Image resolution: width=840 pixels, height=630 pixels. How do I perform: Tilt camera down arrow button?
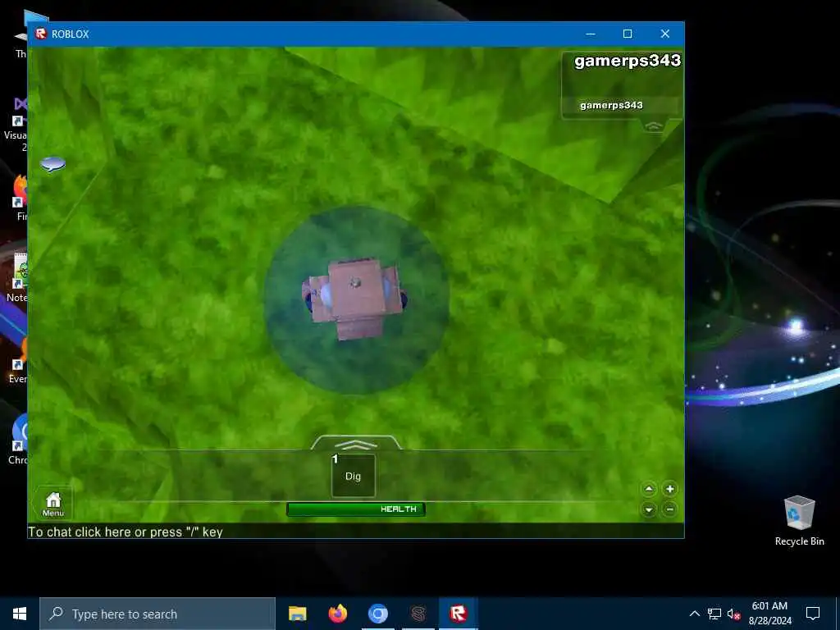click(x=649, y=509)
